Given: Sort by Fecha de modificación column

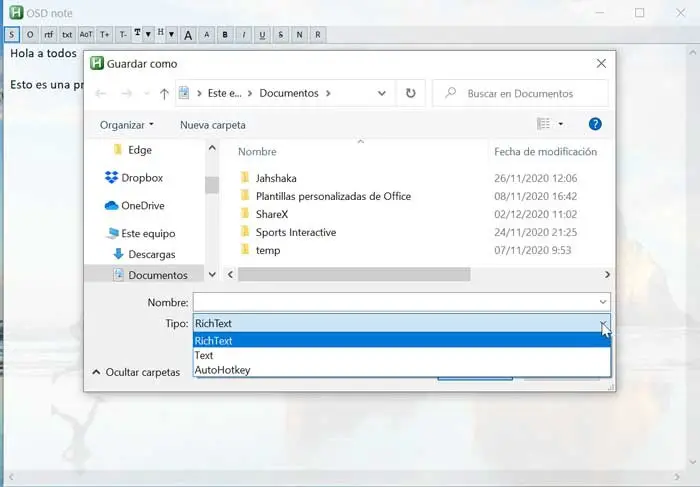Looking at the screenshot, I should pyautogui.click(x=546, y=152).
